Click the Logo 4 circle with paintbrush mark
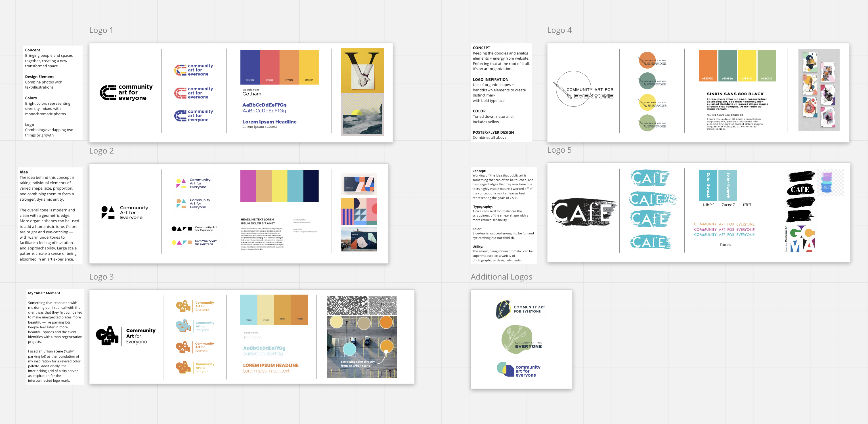Screen dimensions: 868x424 573,89
